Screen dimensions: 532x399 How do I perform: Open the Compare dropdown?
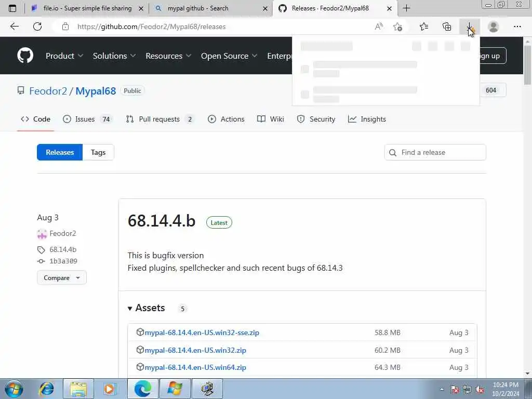click(x=62, y=277)
